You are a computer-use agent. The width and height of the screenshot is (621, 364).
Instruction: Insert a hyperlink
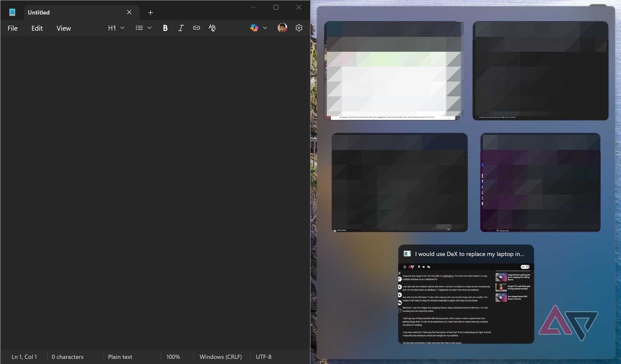pyautogui.click(x=196, y=27)
